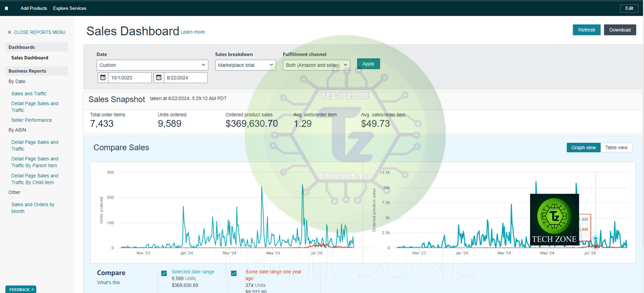Open the end date calendar icon
This screenshot has width=644, height=293.
coord(158,78)
